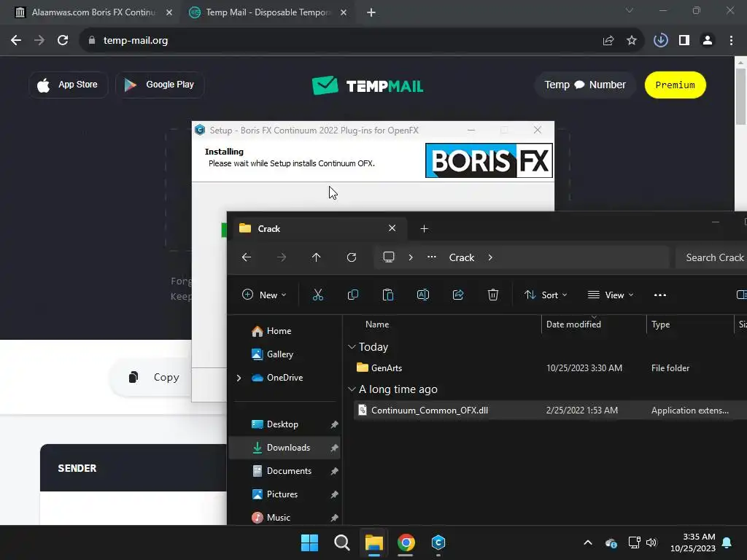
Task: Open a new Chrome tab
Action: (x=371, y=12)
